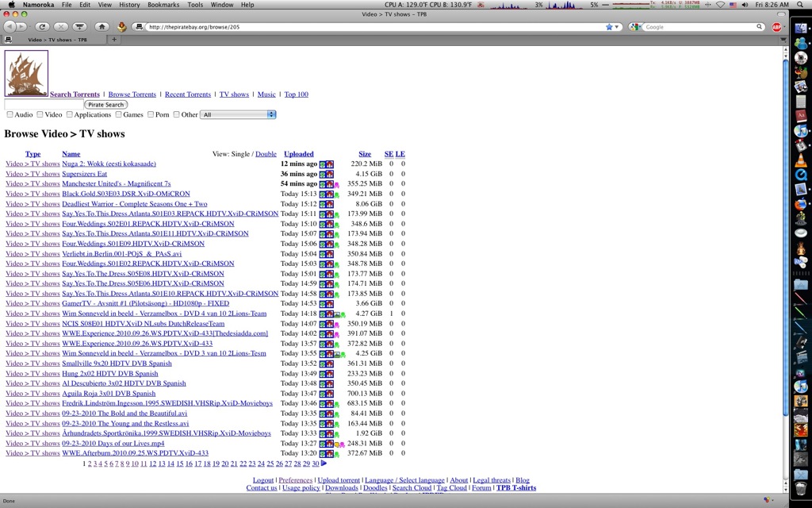Switch to Double view link
Screen dimensions: 812x508
266,154
